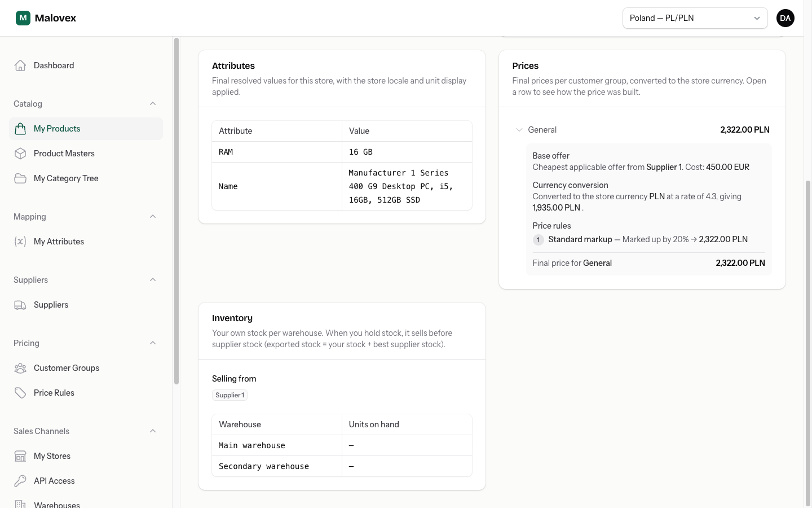Image resolution: width=812 pixels, height=508 pixels.
Task: Click the Attribute column header
Action: point(277,131)
